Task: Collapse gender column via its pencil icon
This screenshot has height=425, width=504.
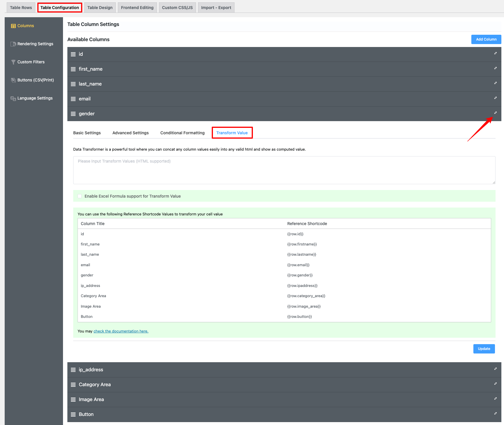Action: pos(495,113)
